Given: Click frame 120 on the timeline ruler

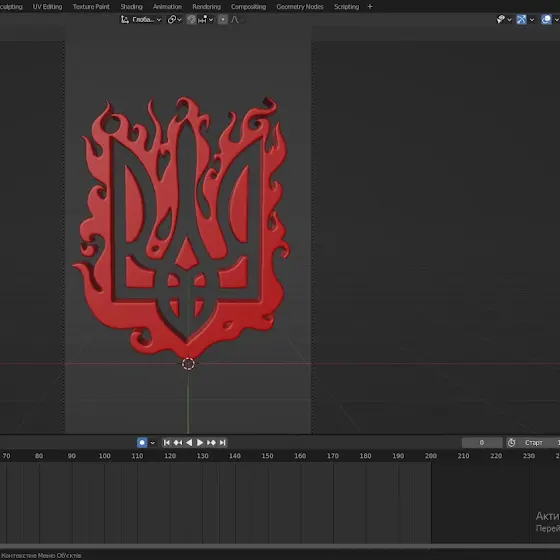Looking at the screenshot, I should (x=170, y=456).
